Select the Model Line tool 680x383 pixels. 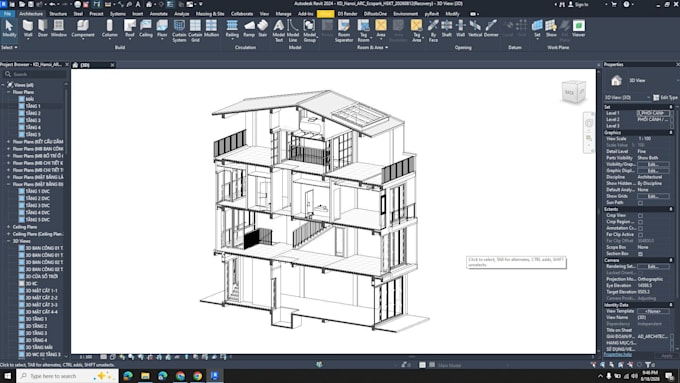(x=293, y=31)
